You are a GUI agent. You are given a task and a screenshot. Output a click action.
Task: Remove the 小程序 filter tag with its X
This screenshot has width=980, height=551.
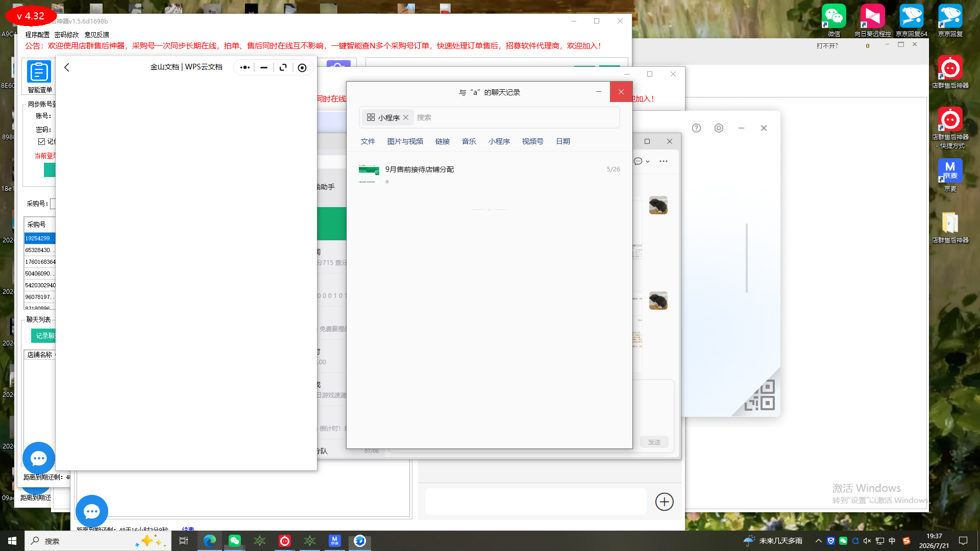pos(406,117)
